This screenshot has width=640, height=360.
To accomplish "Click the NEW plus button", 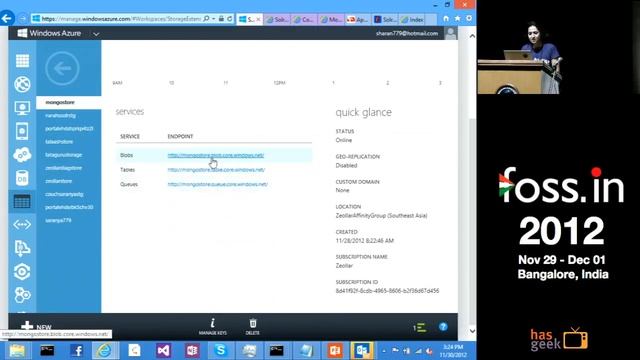I will click(x=36, y=327).
